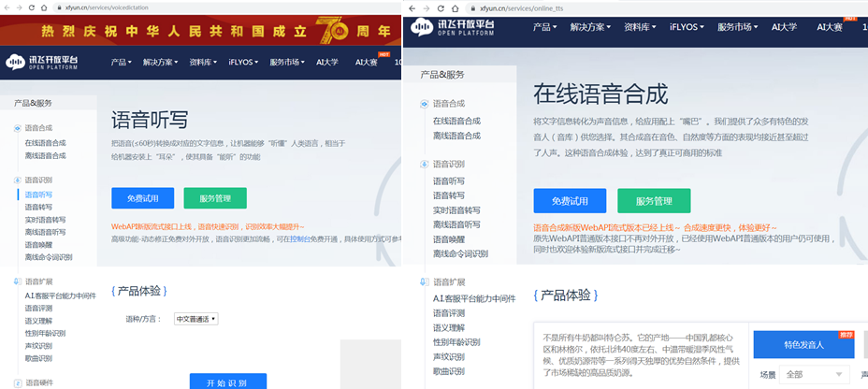Select 离线语音听写 in the right sidebar
Screen dimensions: 868x389
click(456, 224)
